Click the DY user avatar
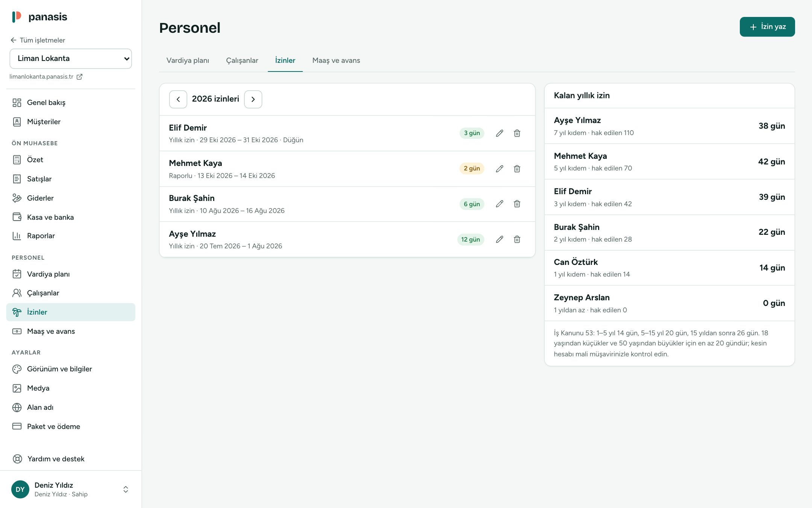Screen dimensions: 812x508 [x=20, y=489]
